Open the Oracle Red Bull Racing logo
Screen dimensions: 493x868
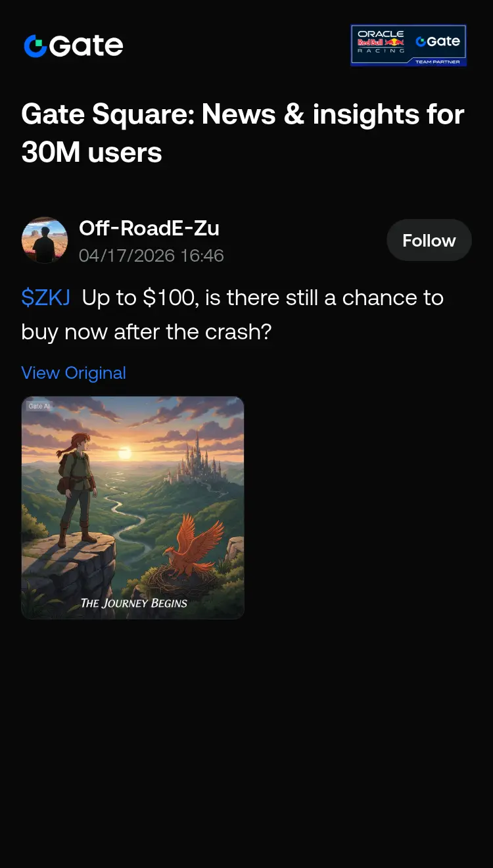click(381, 41)
